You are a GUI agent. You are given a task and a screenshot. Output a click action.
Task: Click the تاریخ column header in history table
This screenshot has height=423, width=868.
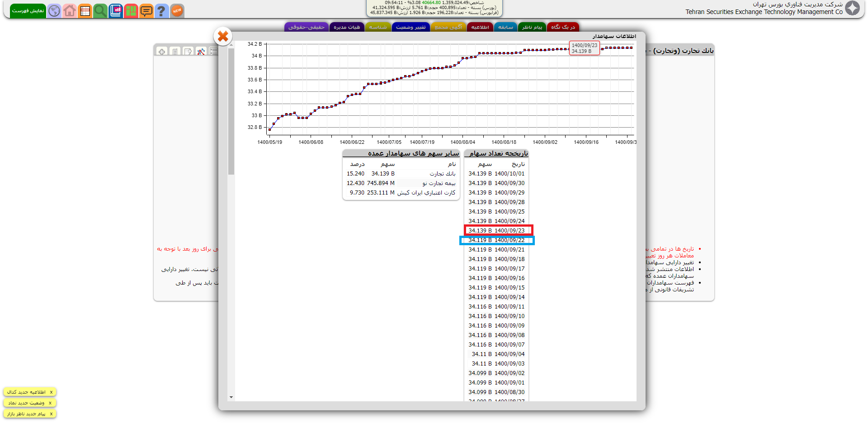[518, 164]
